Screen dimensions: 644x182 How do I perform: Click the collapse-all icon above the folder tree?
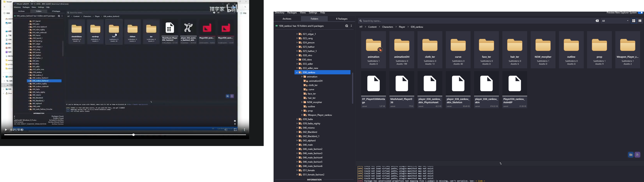351,26
